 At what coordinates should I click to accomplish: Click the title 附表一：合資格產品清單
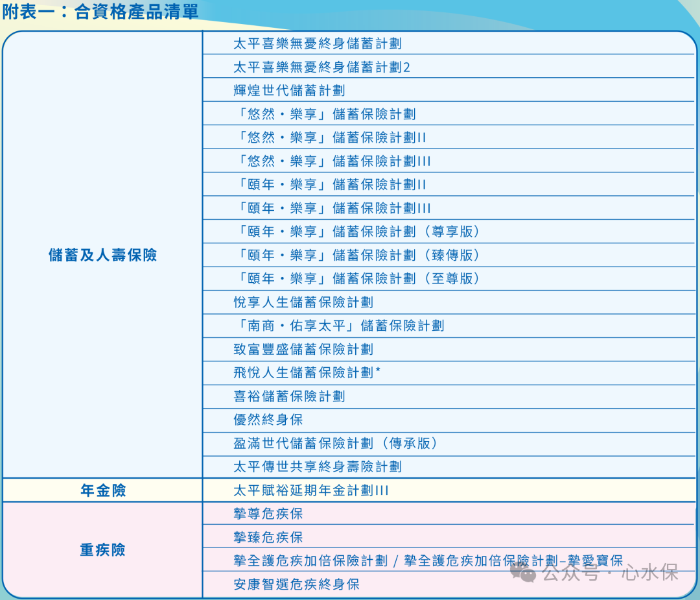[100, 11]
